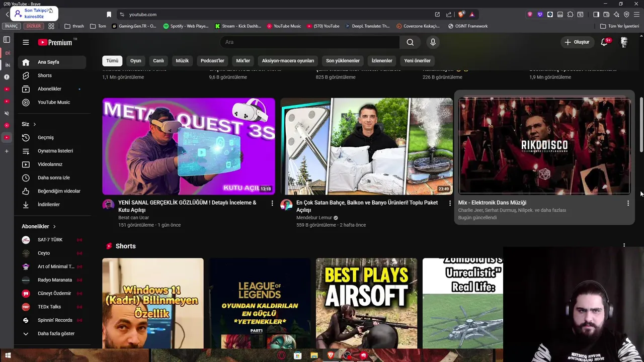Select the Tümü filter chip
644x362 pixels.
pos(112,61)
